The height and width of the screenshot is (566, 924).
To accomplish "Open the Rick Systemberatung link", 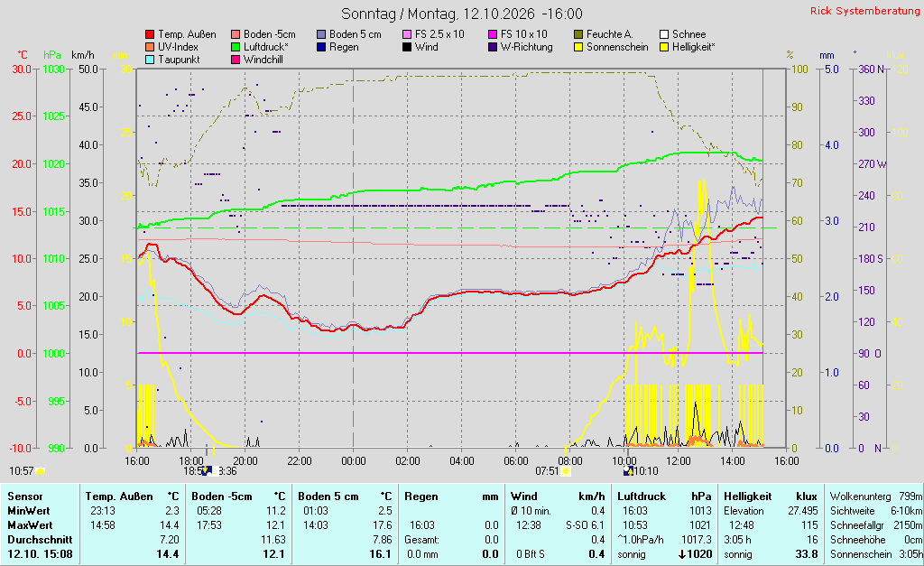I will pos(864,11).
